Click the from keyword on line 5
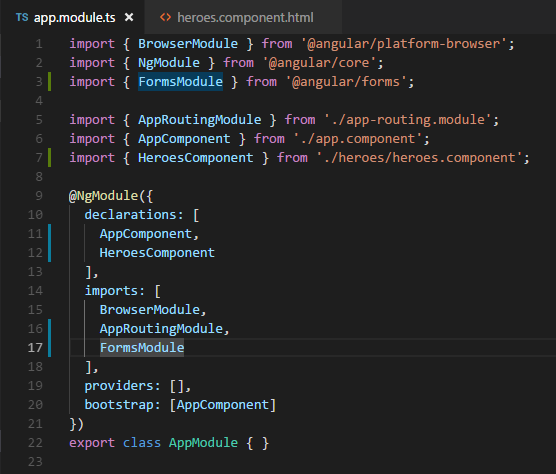The image size is (556, 474). 300,119
